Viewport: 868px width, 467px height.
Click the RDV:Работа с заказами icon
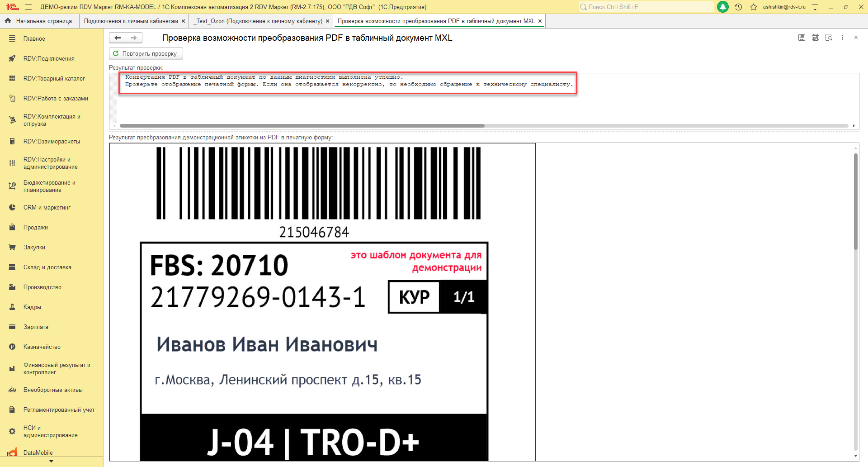[12, 99]
